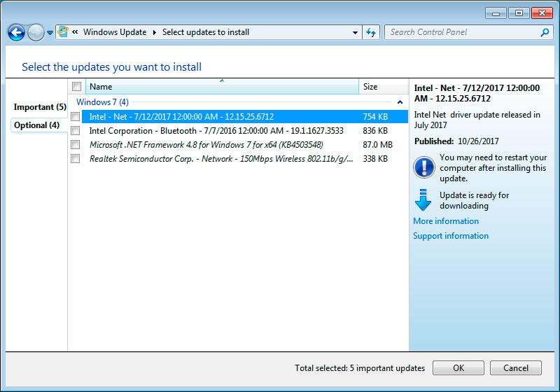
Task: Open the breadcrumb arrow after Windows Update
Action: (x=155, y=32)
